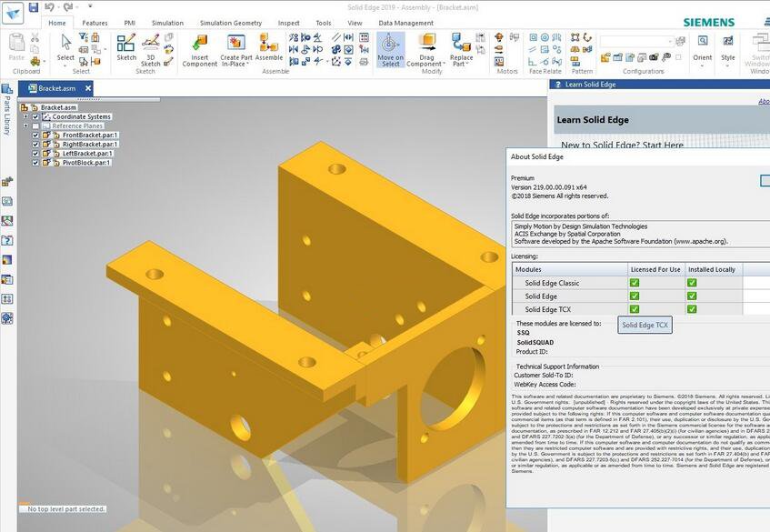This screenshot has height=532, width=770.
Task: Click the help question-mark sidebar icon
Action: [7, 241]
